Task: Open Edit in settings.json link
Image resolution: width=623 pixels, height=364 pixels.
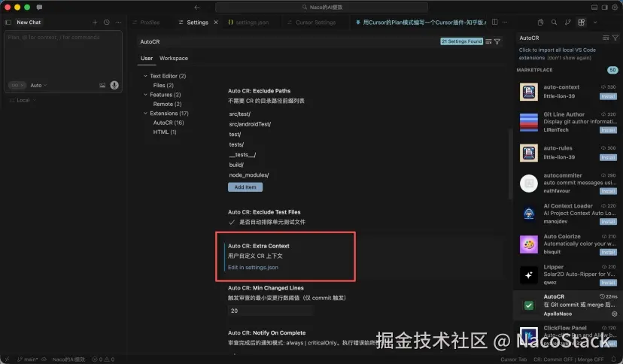Action: point(253,268)
